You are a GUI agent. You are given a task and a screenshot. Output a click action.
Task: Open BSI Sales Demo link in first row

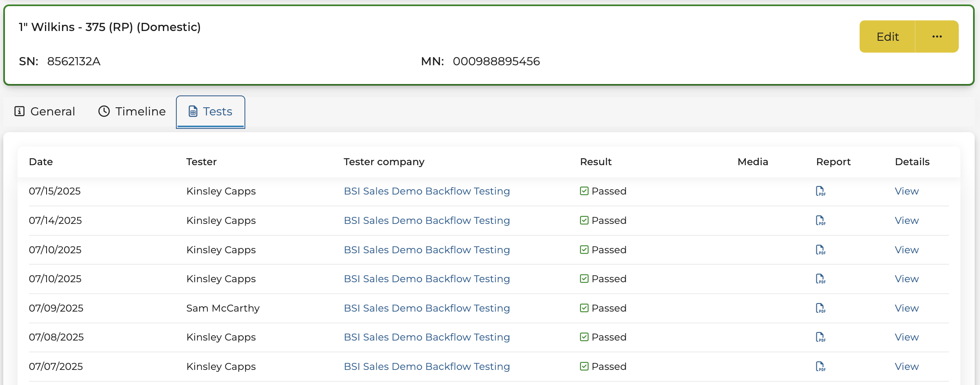(427, 191)
